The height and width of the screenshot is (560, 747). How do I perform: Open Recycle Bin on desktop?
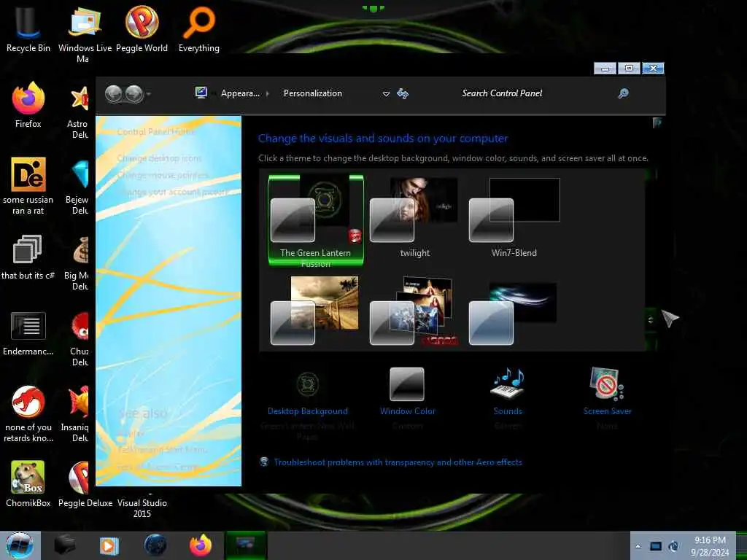click(x=28, y=29)
